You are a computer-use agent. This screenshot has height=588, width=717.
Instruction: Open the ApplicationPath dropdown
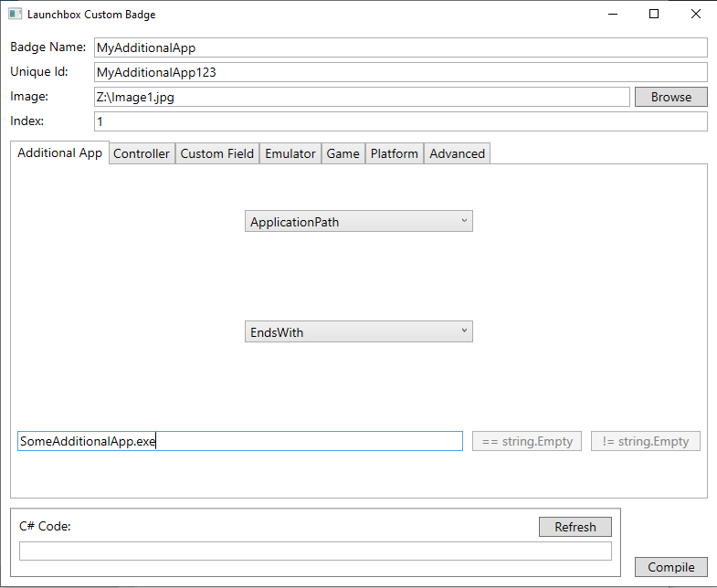coord(358,221)
